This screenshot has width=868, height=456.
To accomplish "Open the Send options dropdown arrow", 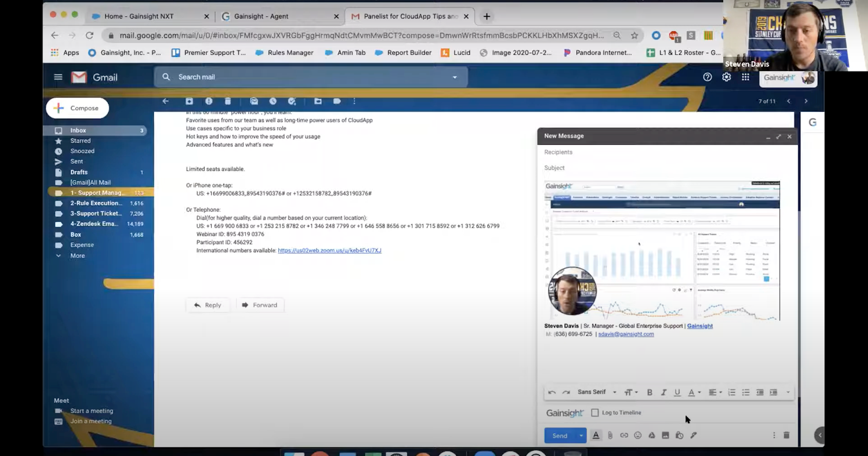I will pyautogui.click(x=581, y=435).
